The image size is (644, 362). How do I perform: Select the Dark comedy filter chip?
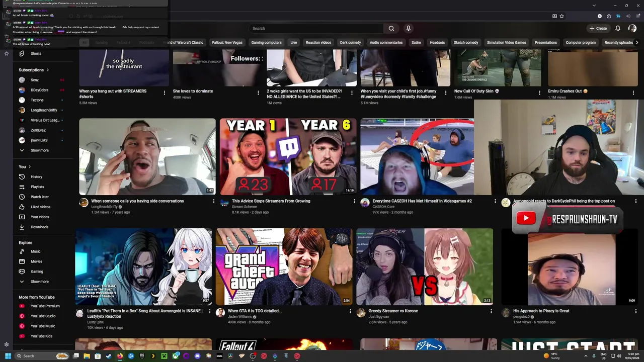(350, 42)
